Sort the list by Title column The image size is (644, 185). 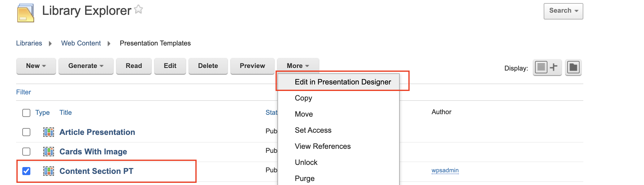pyautogui.click(x=65, y=113)
